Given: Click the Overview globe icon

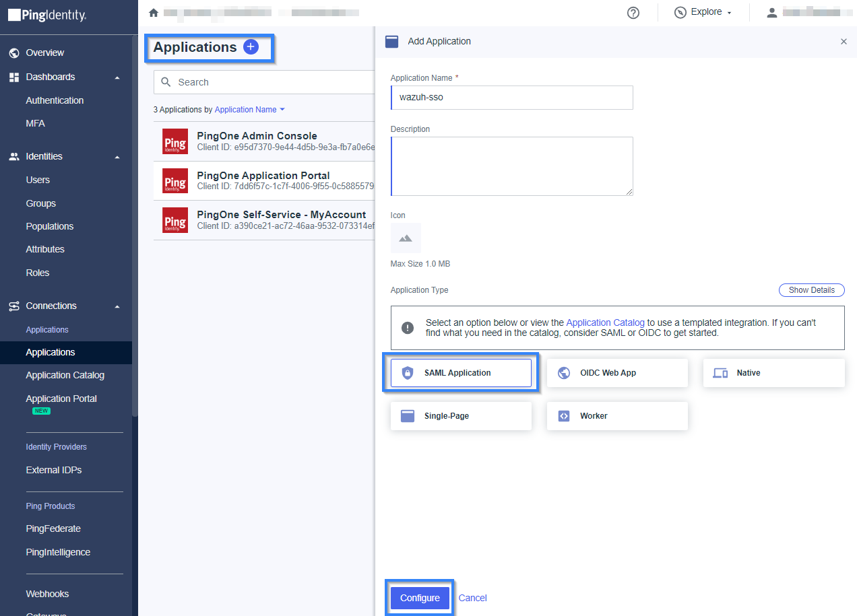Looking at the screenshot, I should [x=14, y=53].
